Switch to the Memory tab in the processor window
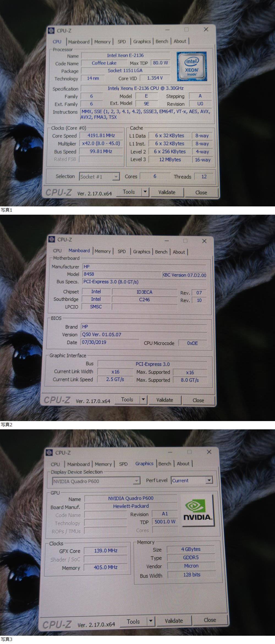 [x=102, y=42]
